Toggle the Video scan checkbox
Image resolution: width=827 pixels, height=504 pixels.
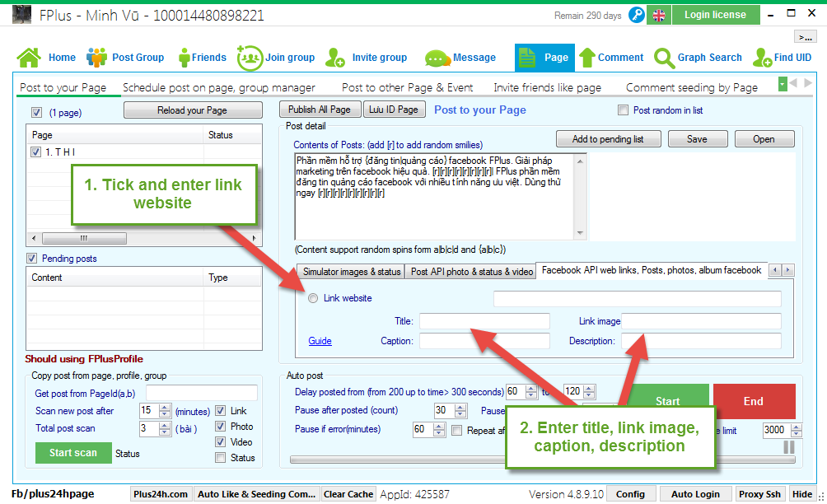click(221, 441)
